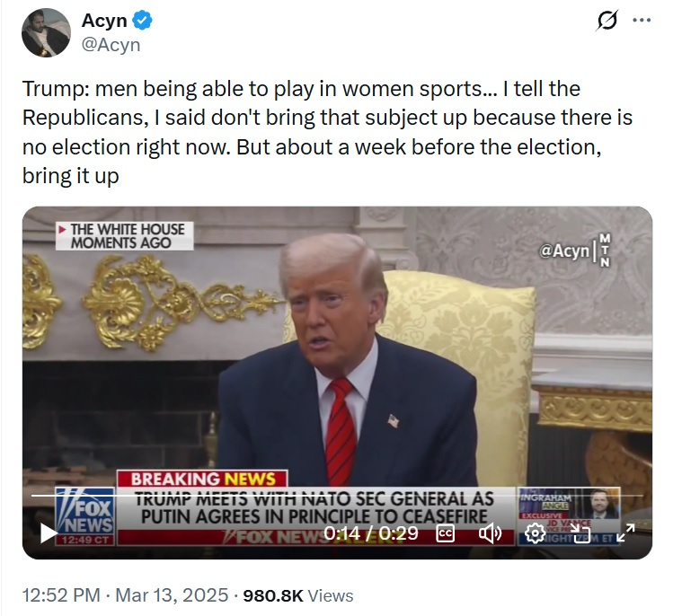This screenshot has height=616, width=673.
Task: Click the Acyn display name
Action: pyautogui.click(x=104, y=22)
